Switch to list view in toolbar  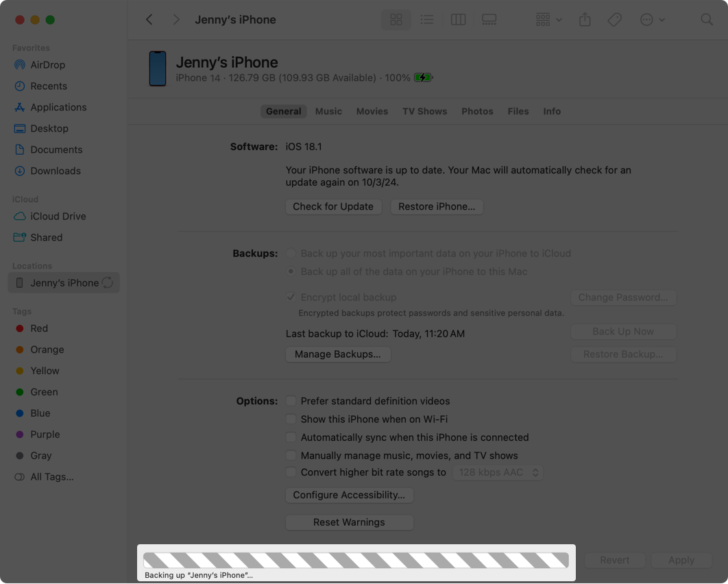tap(427, 20)
